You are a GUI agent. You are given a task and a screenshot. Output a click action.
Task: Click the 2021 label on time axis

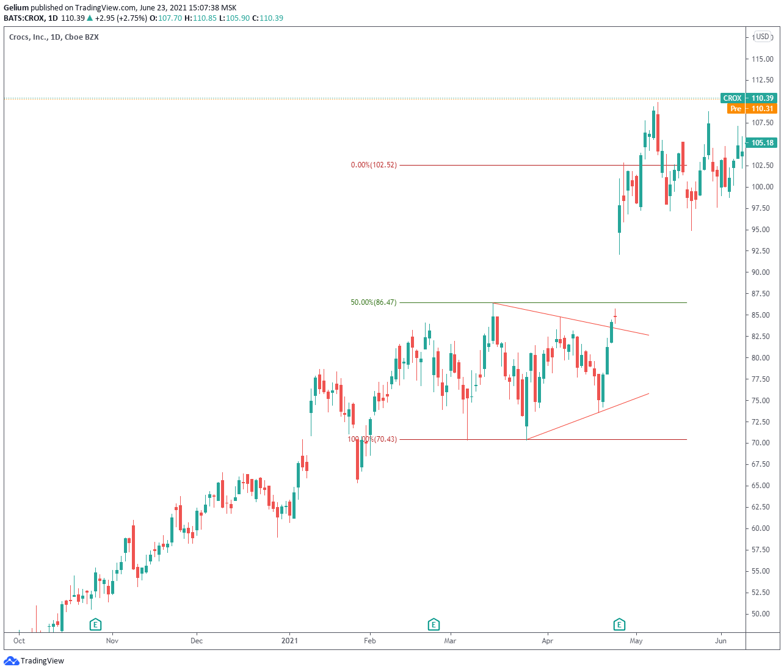click(289, 641)
